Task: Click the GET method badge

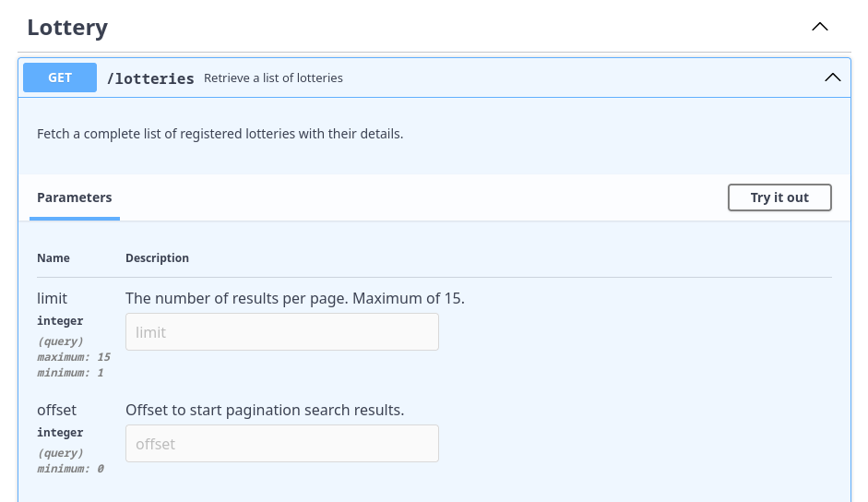Action: tap(60, 78)
